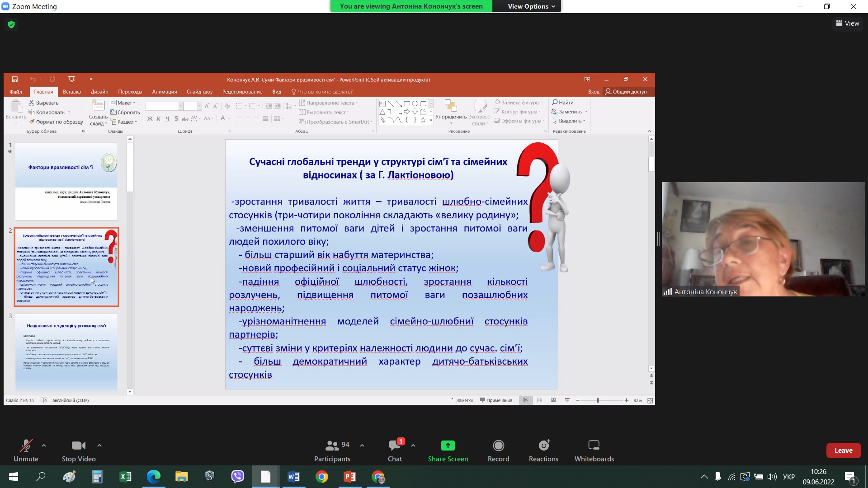Adjust the PowerPoint zoom level slider
The height and width of the screenshot is (488, 868).
pos(598,400)
